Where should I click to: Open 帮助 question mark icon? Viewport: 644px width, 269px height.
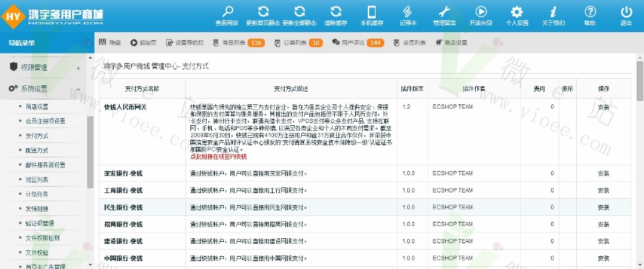tap(590, 11)
